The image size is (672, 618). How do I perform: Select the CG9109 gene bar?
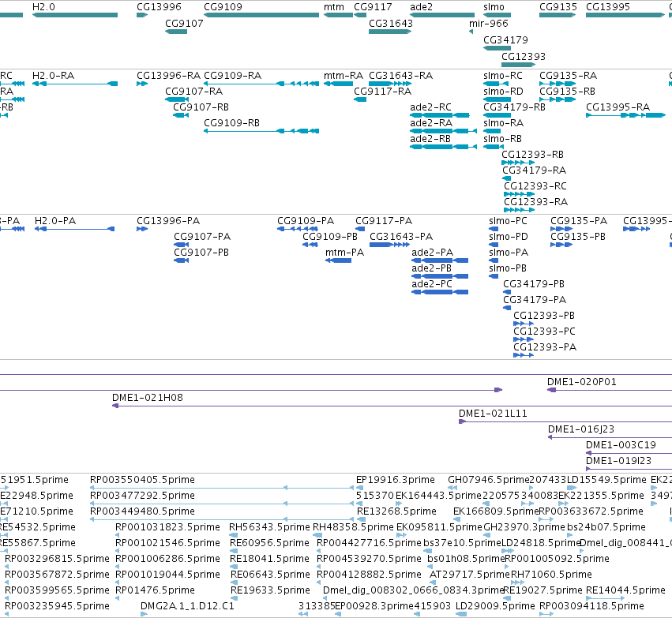261,15
